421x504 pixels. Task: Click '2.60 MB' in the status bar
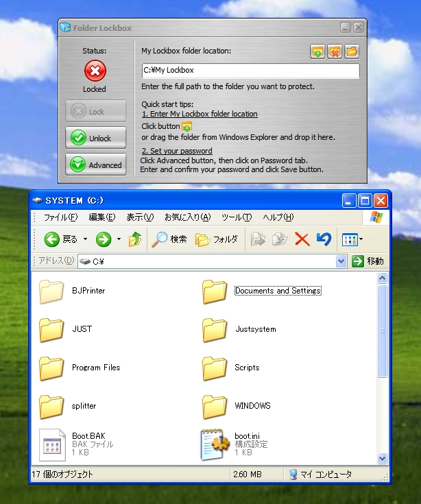tap(248, 475)
